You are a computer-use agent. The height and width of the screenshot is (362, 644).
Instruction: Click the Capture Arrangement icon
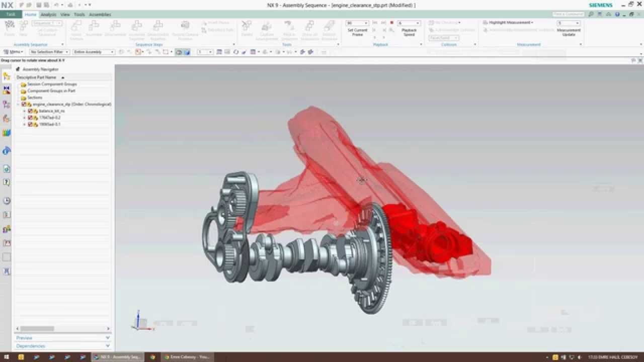[267, 30]
